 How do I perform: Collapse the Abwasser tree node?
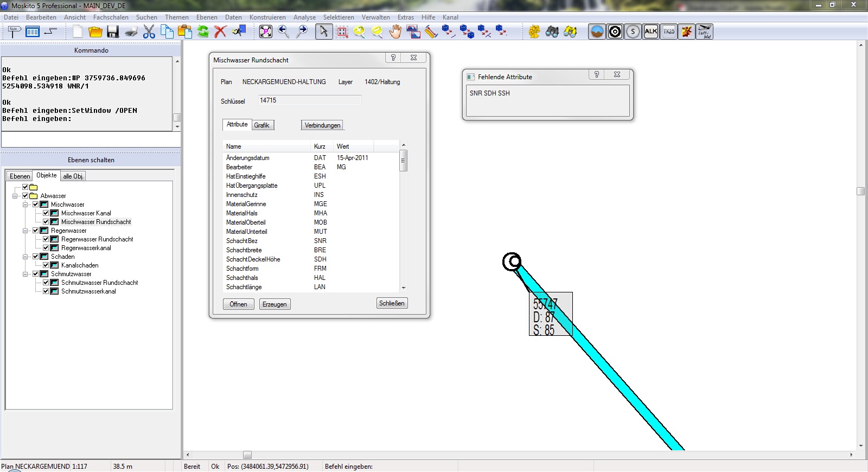[x=15, y=196]
